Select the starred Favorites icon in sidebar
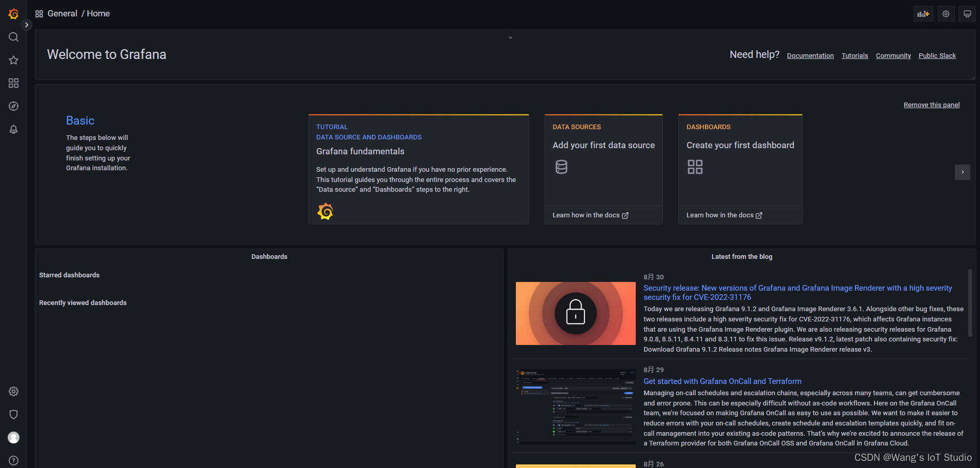 (x=13, y=60)
